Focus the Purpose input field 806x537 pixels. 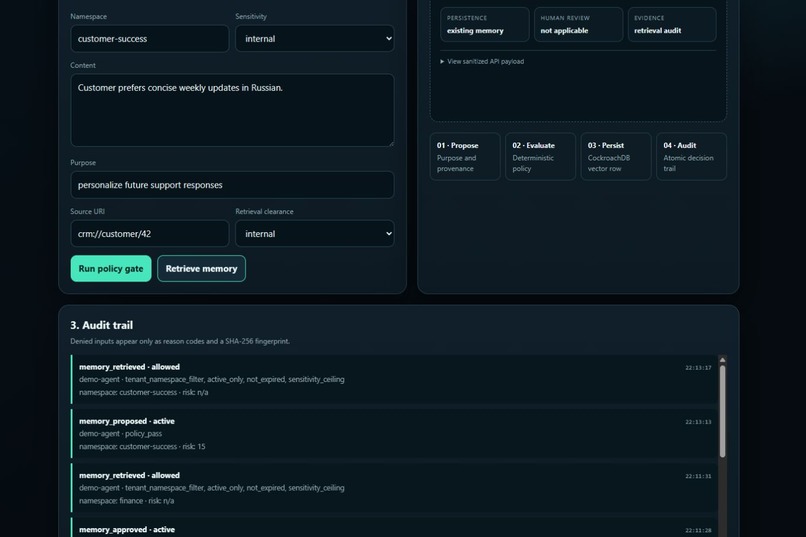click(232, 185)
